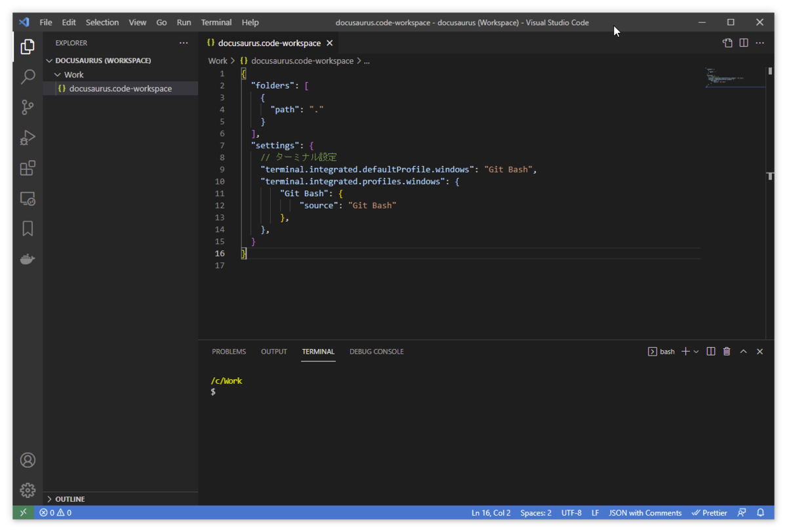Open the File menu
The width and height of the screenshot is (787, 532).
click(x=46, y=22)
